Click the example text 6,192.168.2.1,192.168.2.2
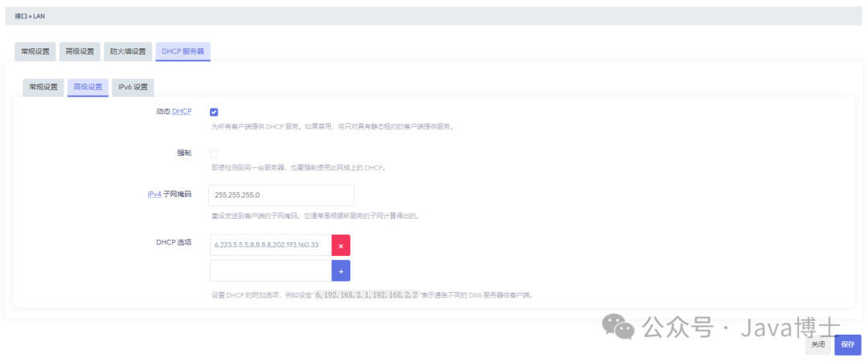Image resolution: width=868 pixels, height=362 pixels. [367, 295]
